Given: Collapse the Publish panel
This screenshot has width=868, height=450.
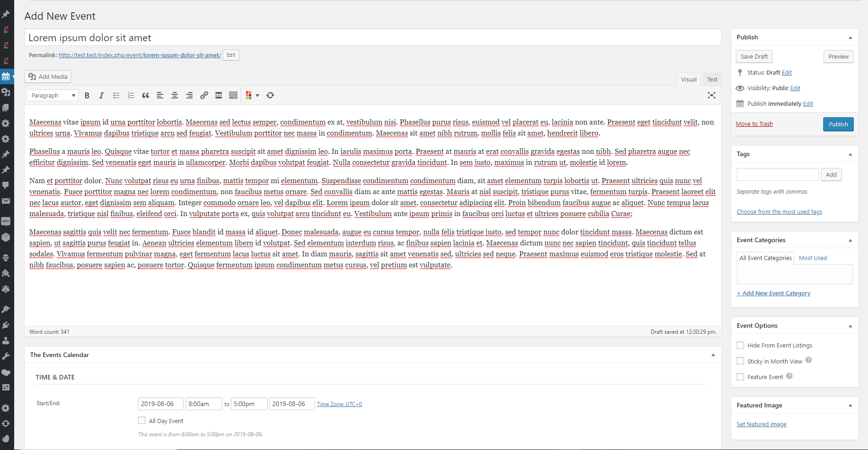Looking at the screenshot, I should coord(850,38).
